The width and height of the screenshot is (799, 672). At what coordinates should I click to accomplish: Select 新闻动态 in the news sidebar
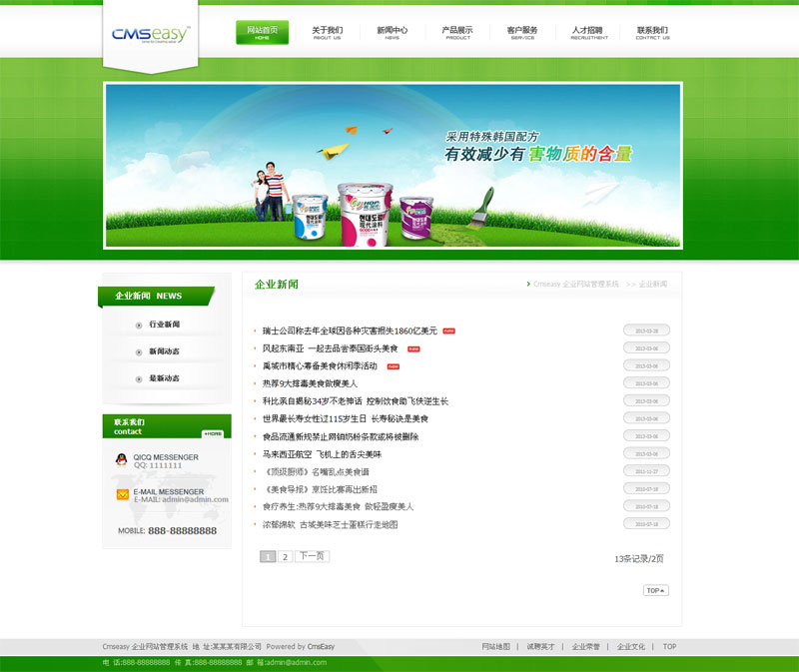tap(164, 351)
